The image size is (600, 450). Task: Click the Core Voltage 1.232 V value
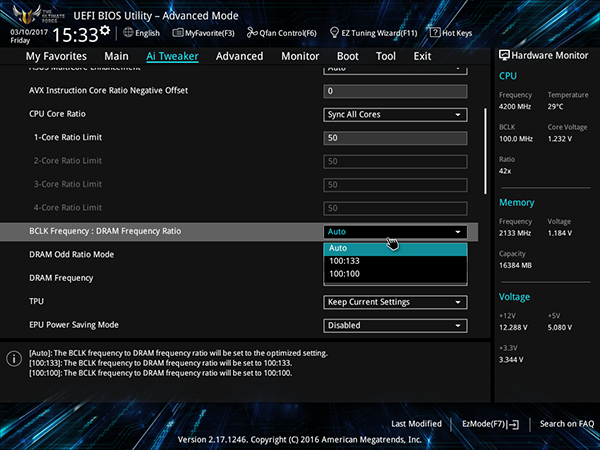[559, 139]
